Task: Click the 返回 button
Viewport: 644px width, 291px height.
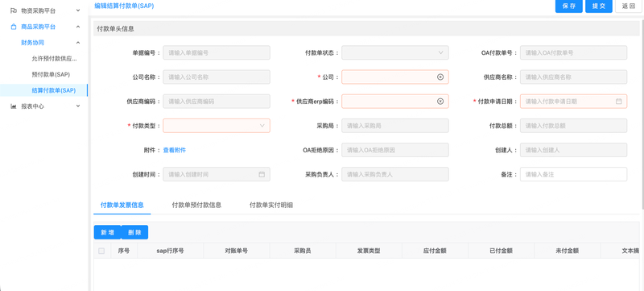Action: [629, 6]
